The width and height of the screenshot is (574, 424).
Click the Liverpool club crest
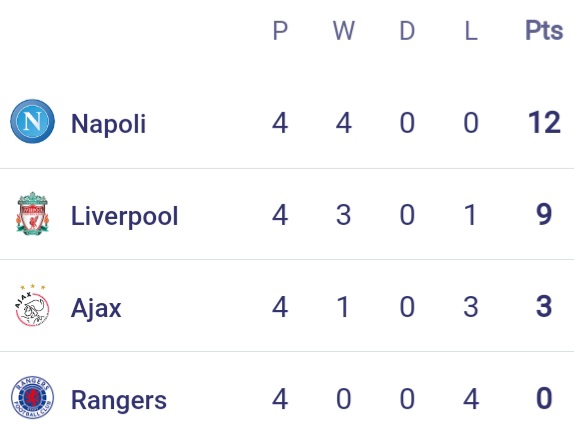pyautogui.click(x=32, y=213)
